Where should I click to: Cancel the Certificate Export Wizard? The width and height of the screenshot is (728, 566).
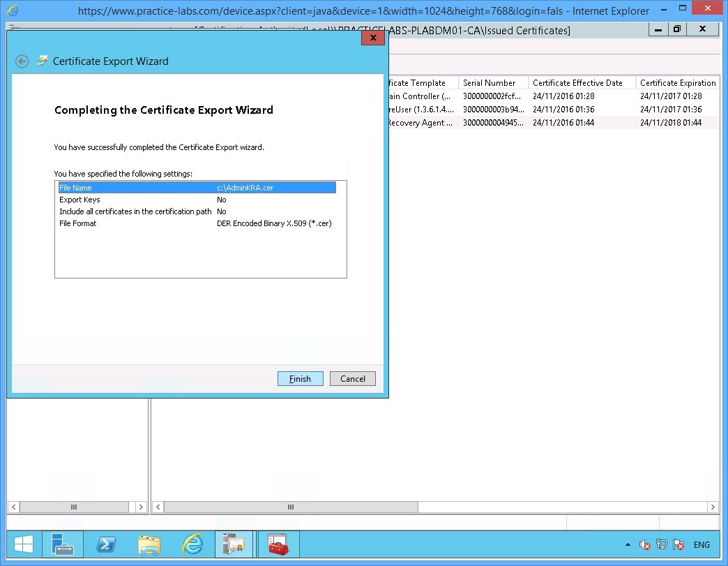point(353,379)
